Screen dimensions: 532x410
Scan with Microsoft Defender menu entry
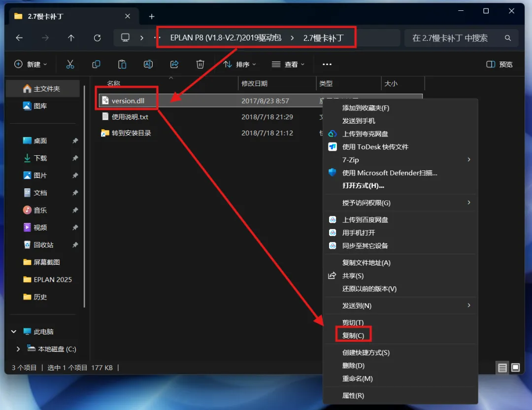[390, 173]
